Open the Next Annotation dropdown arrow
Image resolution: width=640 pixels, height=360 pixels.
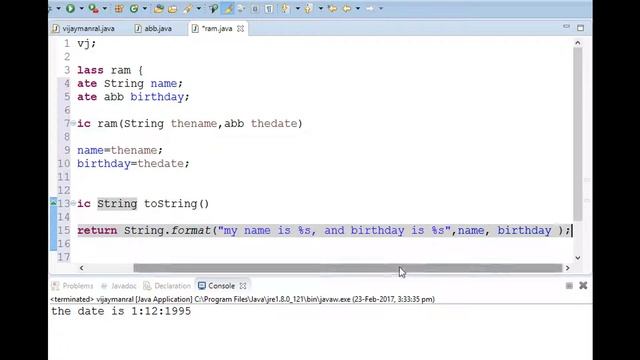pyautogui.click(x=298, y=8)
